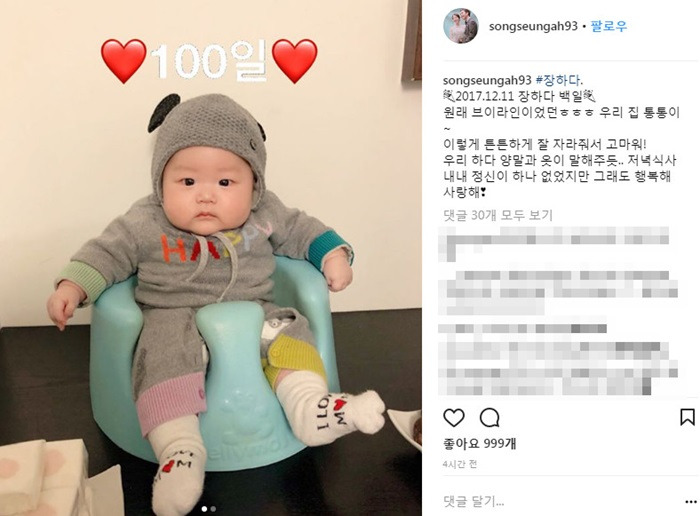This screenshot has width=700, height=516.
Task: Select the first blurred comment
Action: tap(554, 244)
